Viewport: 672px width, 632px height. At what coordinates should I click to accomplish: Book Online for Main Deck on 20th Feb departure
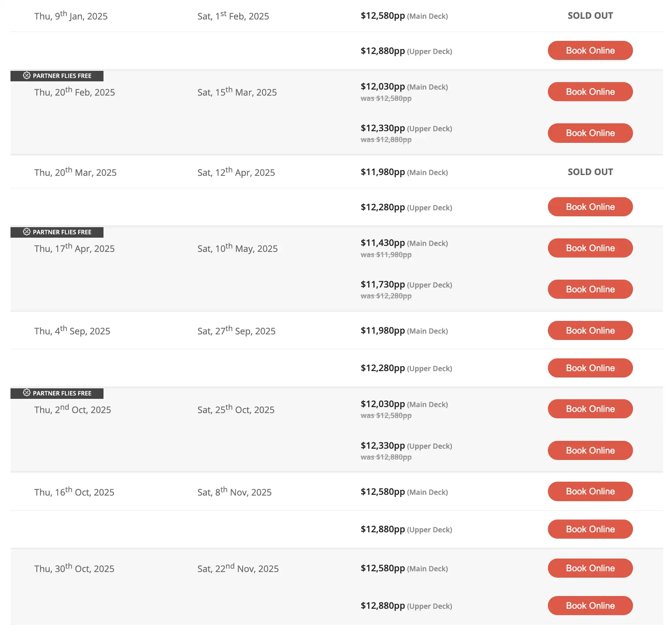[x=590, y=91]
